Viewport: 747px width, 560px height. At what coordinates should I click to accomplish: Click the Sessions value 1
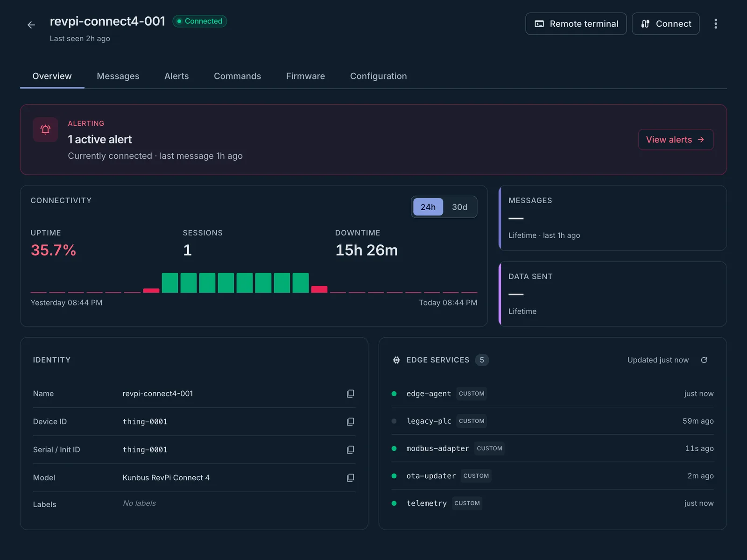coord(187,250)
